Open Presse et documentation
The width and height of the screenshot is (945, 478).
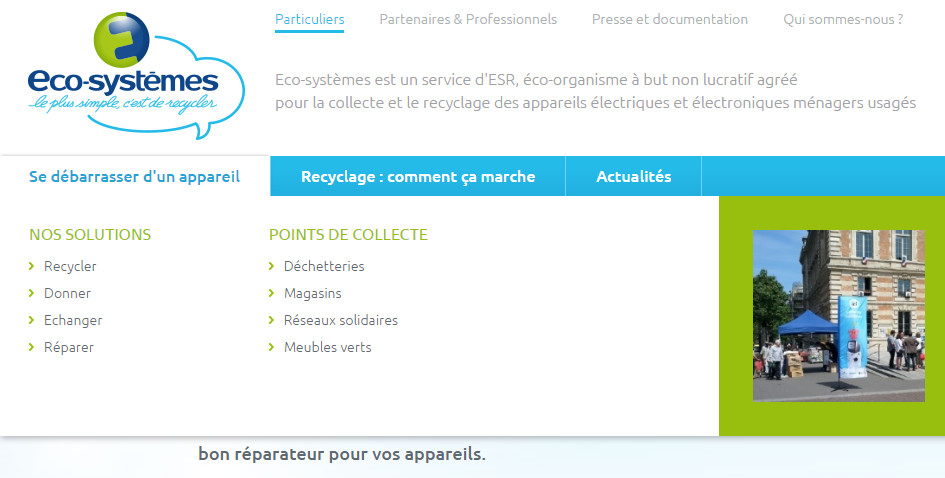[669, 19]
